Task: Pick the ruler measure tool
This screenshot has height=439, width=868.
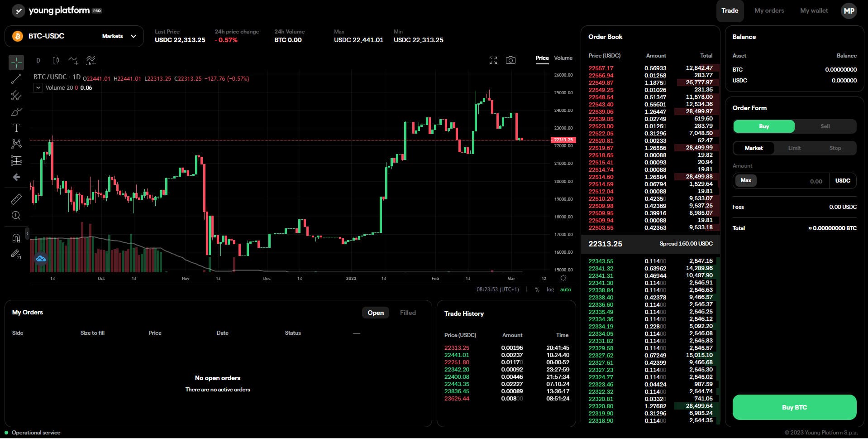Action: pos(16,199)
